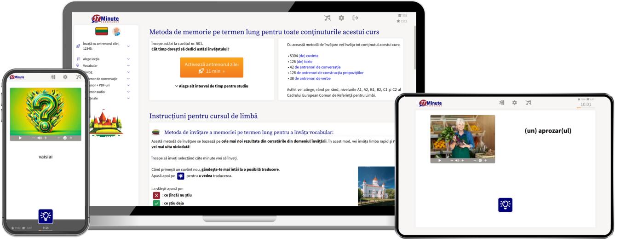Open the 'de antrenori de conversație' link

pos(317,67)
